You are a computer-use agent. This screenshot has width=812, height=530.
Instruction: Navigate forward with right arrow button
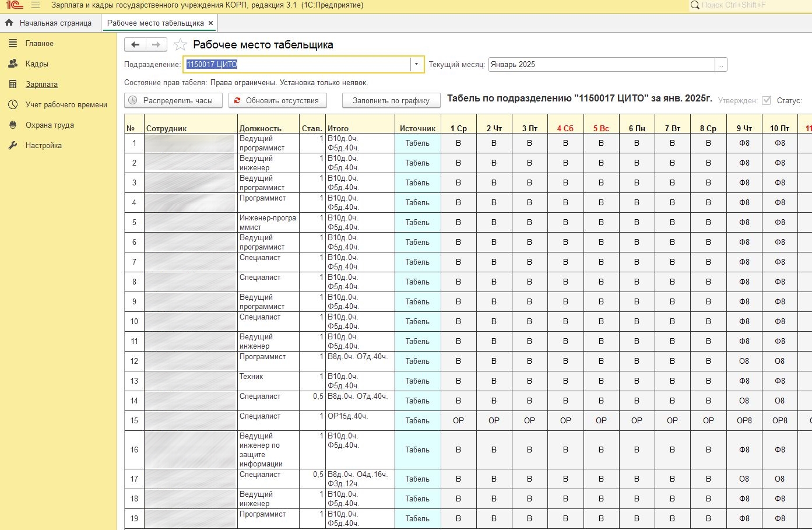pos(156,45)
